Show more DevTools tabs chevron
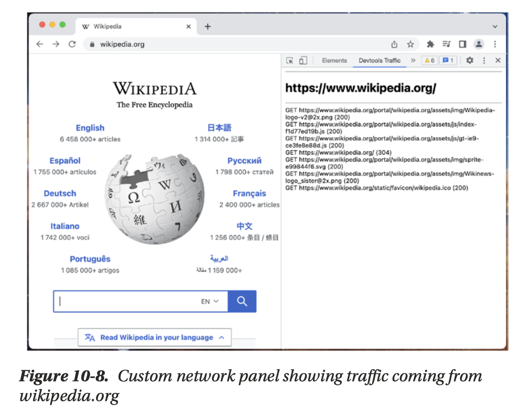 coord(413,60)
